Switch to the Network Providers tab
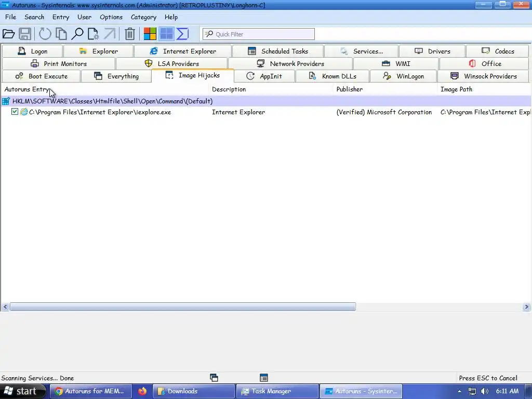This screenshot has width=532, height=399. pyautogui.click(x=290, y=63)
